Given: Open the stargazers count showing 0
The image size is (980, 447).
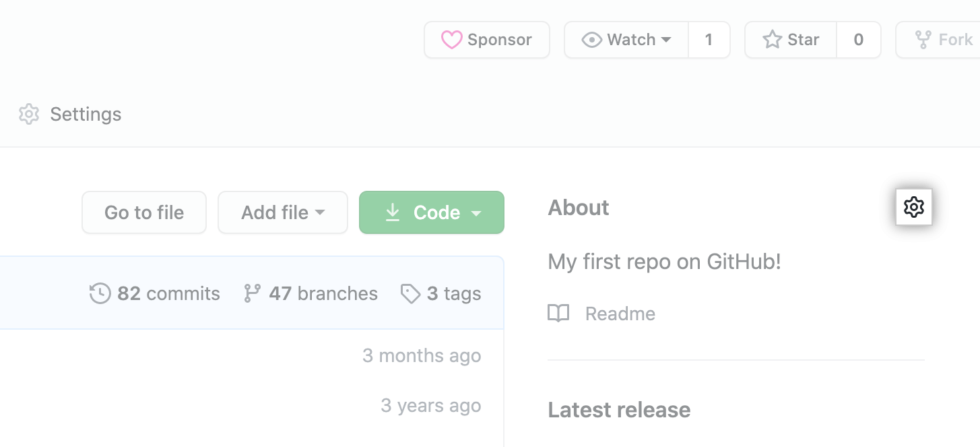Looking at the screenshot, I should click(859, 40).
